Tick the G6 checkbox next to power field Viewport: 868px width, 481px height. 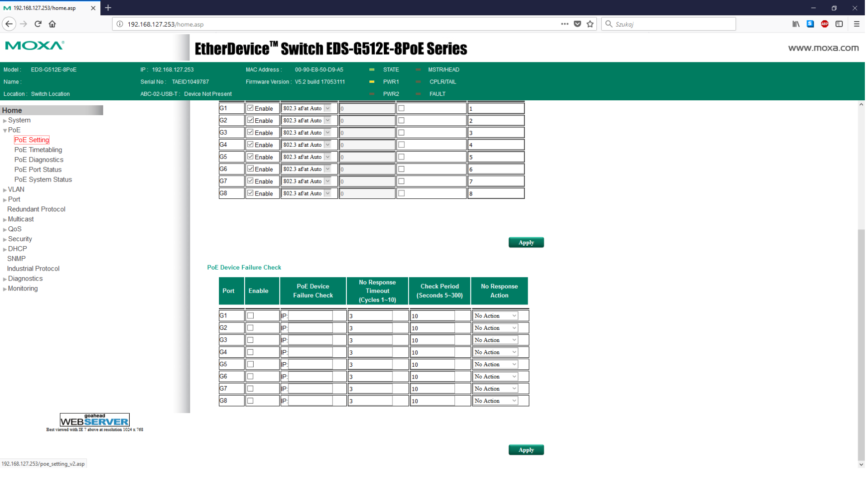point(402,169)
